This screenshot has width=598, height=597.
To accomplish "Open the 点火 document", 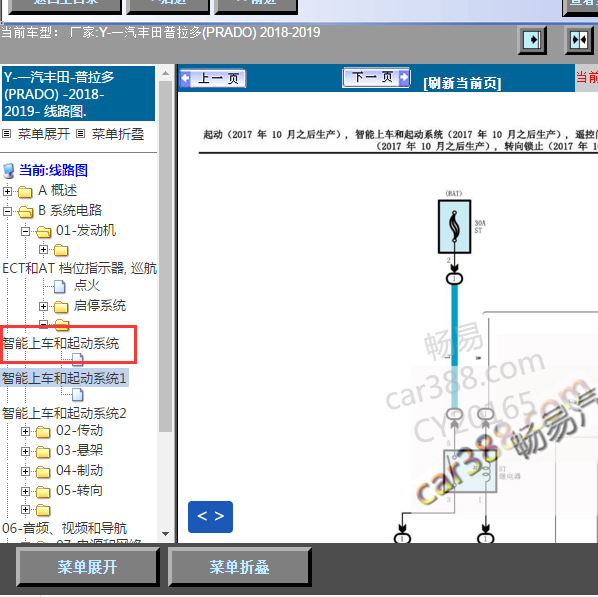I will (x=87, y=285).
